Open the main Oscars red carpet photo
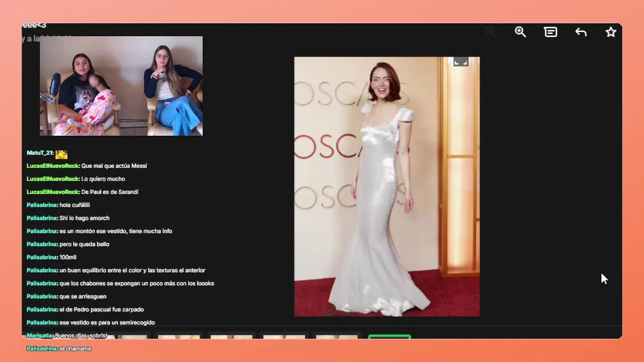Screen dimensions: 644x362 [x=387, y=187]
